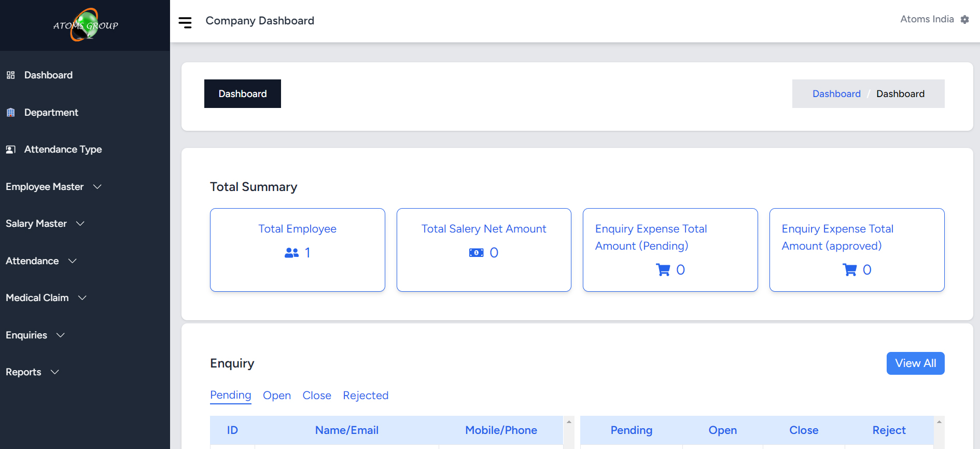980x449 pixels.
Task: Switch to the Open enquiry tab
Action: coord(276,396)
